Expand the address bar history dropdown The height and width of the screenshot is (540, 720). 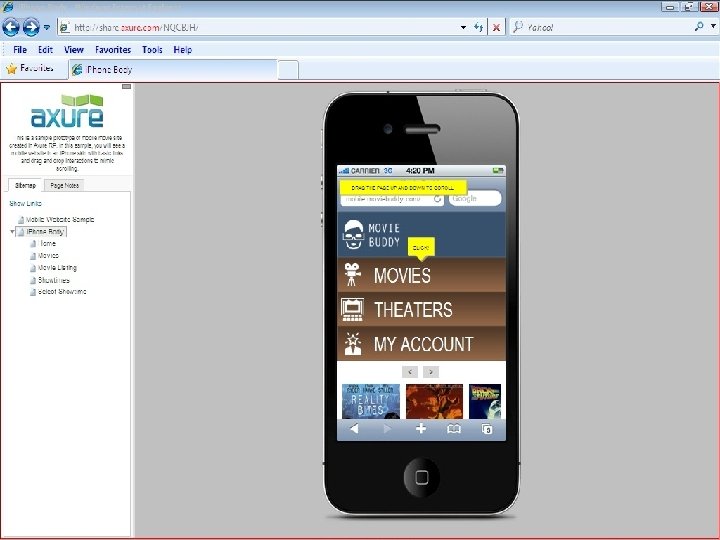pyautogui.click(x=463, y=28)
